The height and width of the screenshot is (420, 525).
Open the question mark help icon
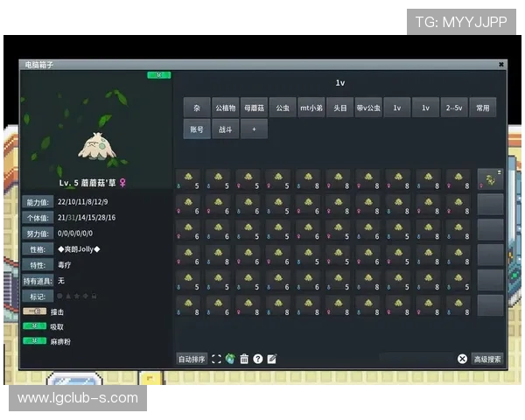pyautogui.click(x=258, y=359)
